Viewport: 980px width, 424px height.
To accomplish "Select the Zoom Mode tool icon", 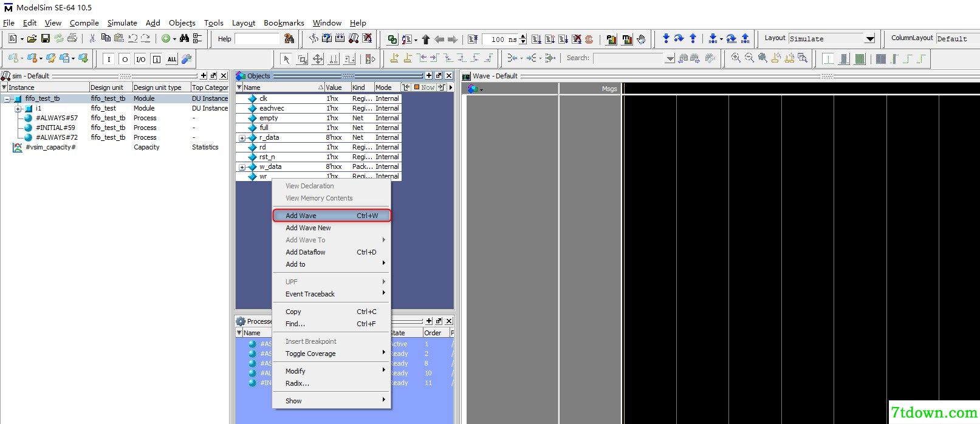I will point(302,59).
